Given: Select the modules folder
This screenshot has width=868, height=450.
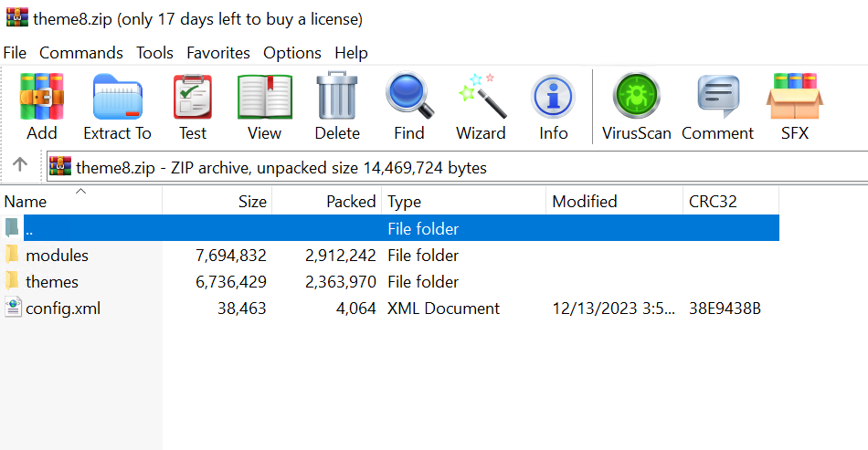Looking at the screenshot, I should pos(57,256).
